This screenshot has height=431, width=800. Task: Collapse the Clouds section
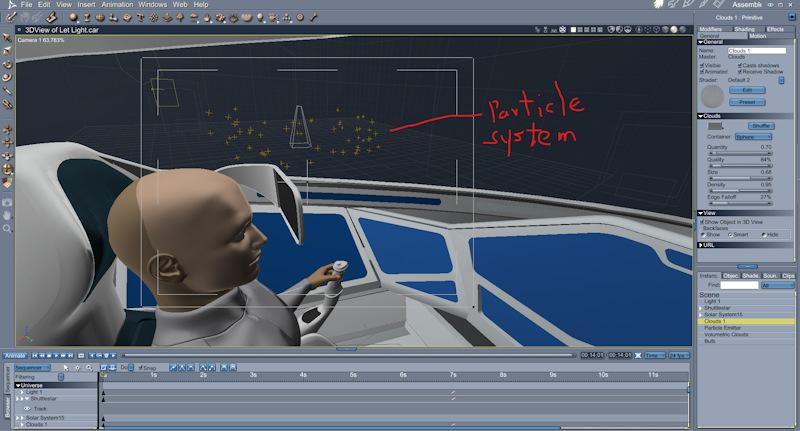coord(701,116)
